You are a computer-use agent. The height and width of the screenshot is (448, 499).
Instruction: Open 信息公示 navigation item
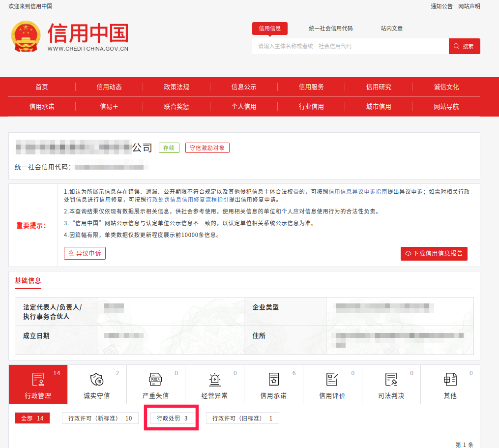point(244,87)
